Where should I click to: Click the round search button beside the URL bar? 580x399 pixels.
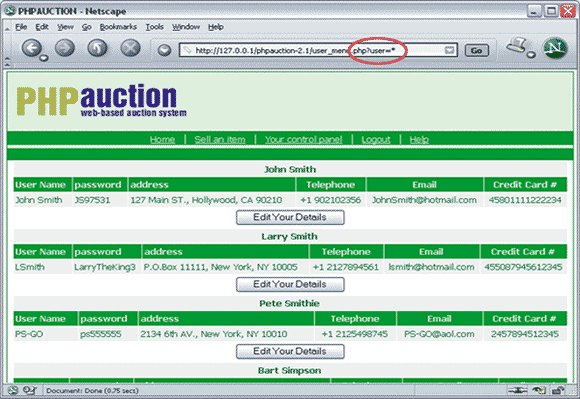click(x=164, y=50)
